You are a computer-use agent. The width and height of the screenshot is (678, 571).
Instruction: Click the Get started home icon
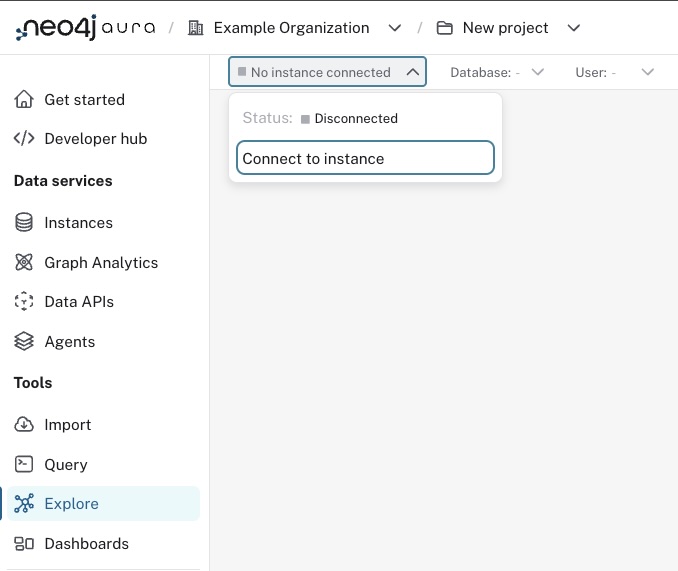[x=24, y=100]
